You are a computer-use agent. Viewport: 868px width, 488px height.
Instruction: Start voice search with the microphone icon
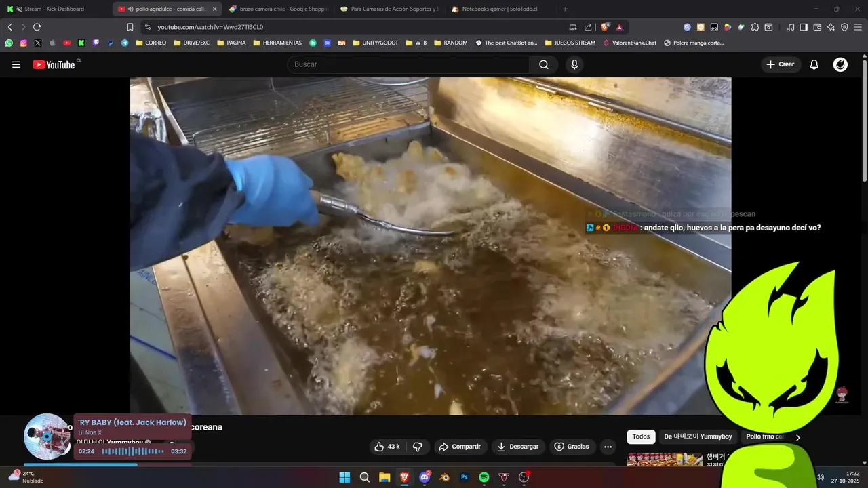tap(574, 64)
